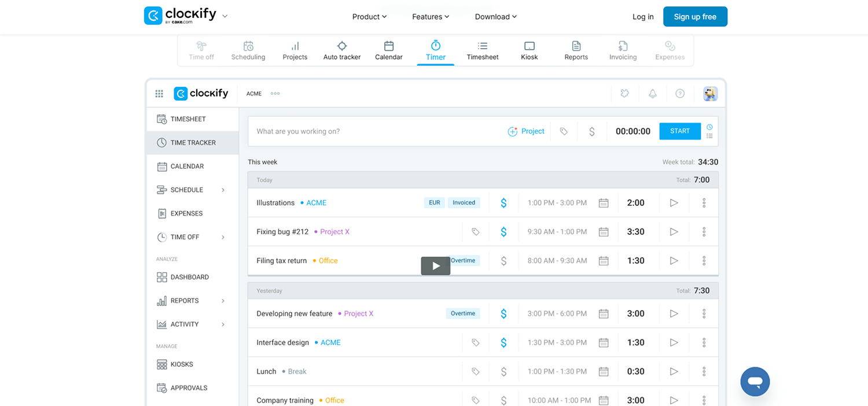Switch to the Projects feature tab

pyautogui.click(x=295, y=51)
